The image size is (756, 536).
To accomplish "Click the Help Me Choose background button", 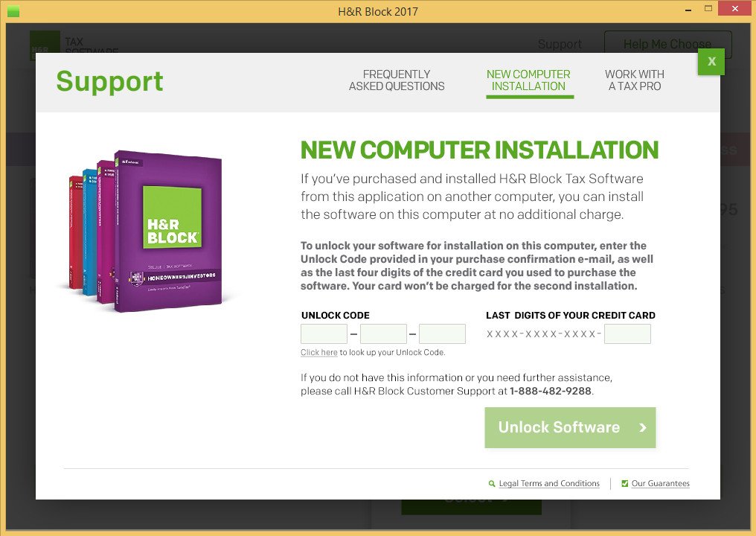I will point(667,44).
